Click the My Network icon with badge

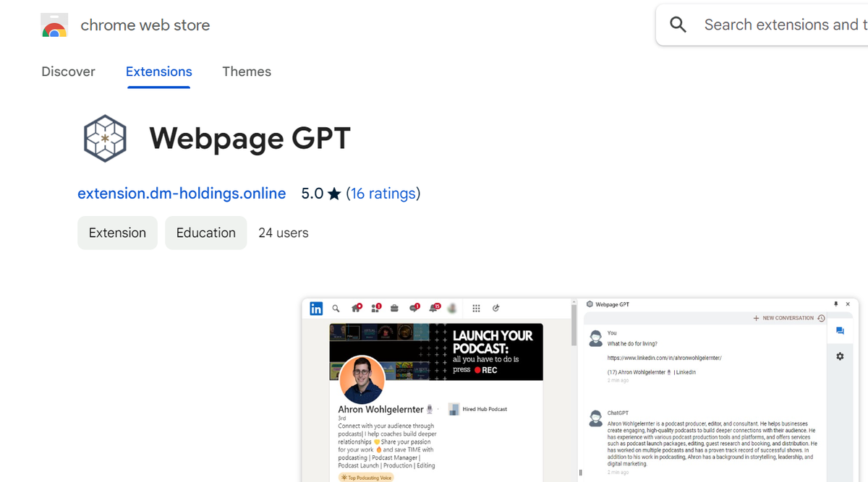pos(375,308)
